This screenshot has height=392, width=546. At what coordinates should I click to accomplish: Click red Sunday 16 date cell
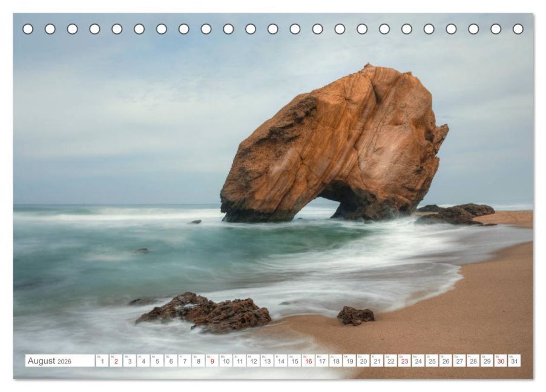pyautogui.click(x=308, y=361)
